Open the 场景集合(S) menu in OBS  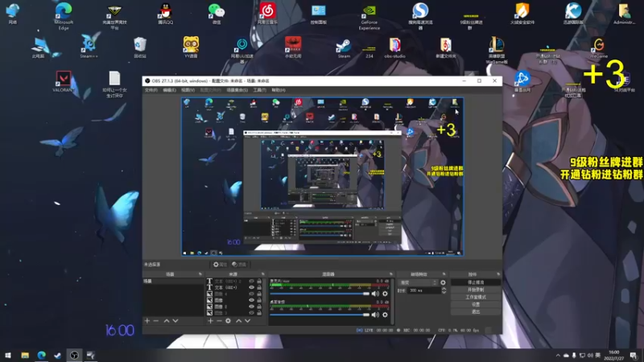coord(237,90)
